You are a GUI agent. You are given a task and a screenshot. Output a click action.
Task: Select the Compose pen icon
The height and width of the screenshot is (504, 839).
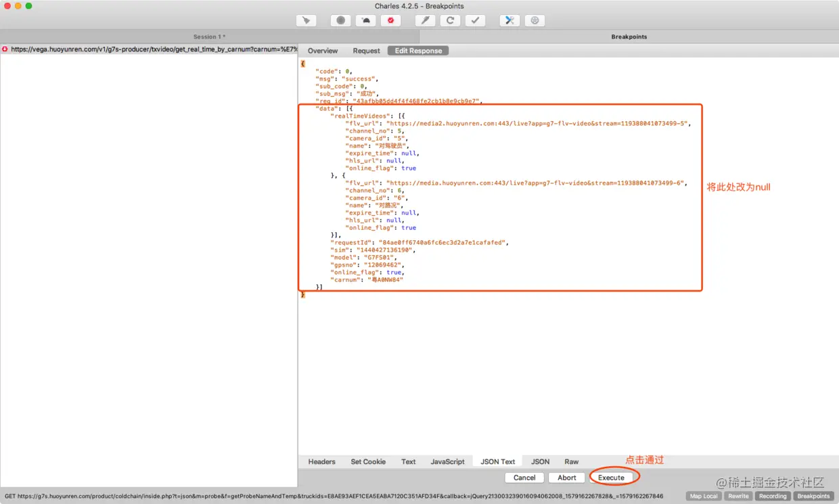(425, 20)
